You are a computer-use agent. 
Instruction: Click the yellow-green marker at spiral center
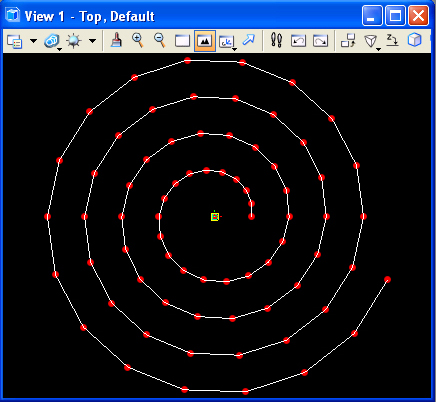click(x=215, y=217)
